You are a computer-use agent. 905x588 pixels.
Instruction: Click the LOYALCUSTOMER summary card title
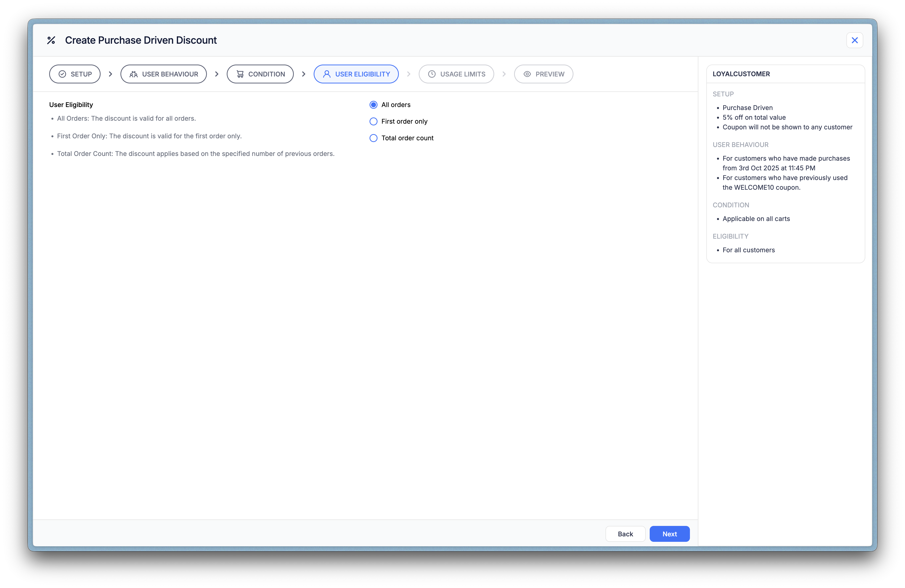click(741, 74)
